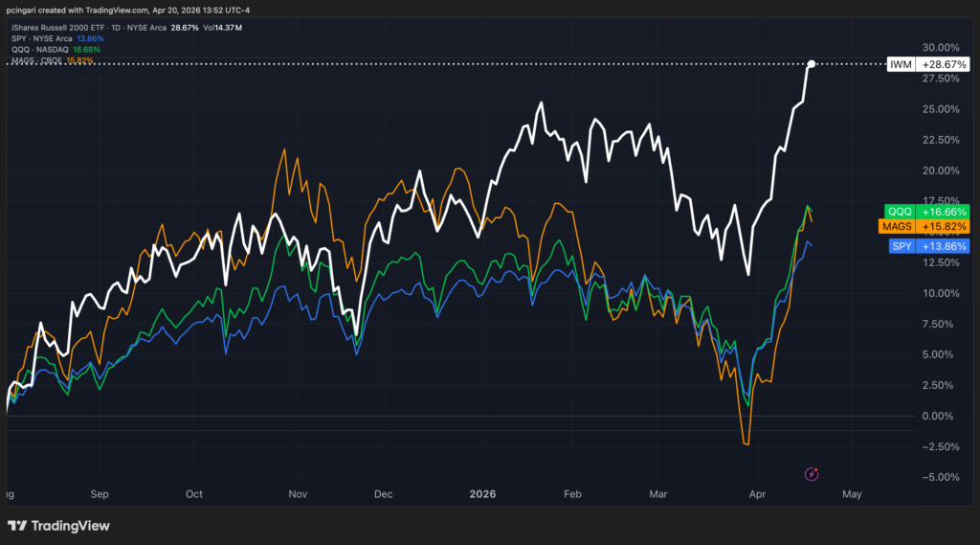Click the QQQ · NASDAQ legend row
This screenshot has width=980, height=545.
coord(56,50)
